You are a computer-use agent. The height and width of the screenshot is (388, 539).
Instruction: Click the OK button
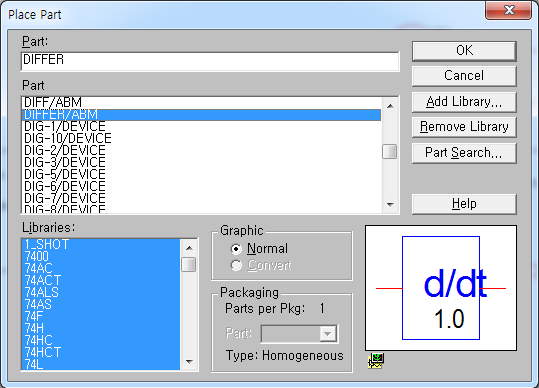(x=464, y=51)
